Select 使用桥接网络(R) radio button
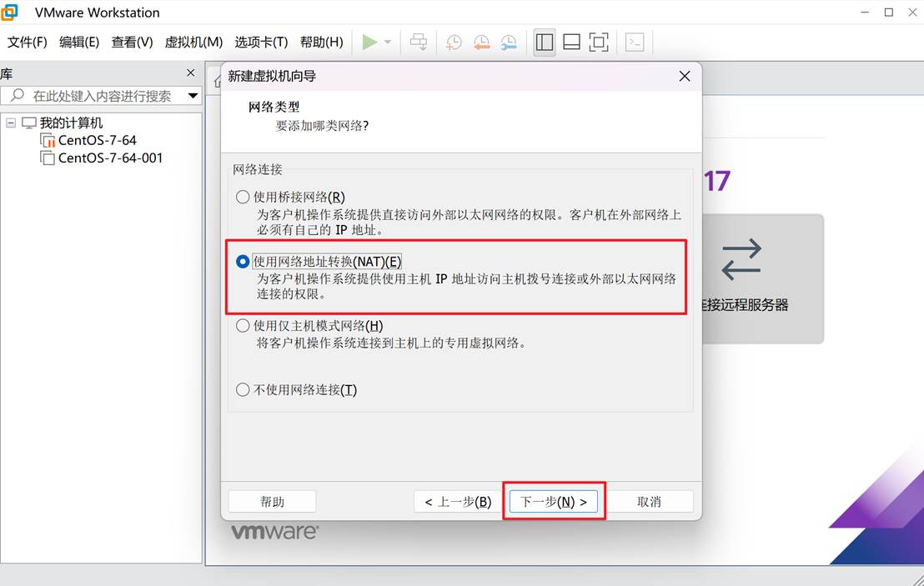This screenshot has width=924, height=586. 242,197
